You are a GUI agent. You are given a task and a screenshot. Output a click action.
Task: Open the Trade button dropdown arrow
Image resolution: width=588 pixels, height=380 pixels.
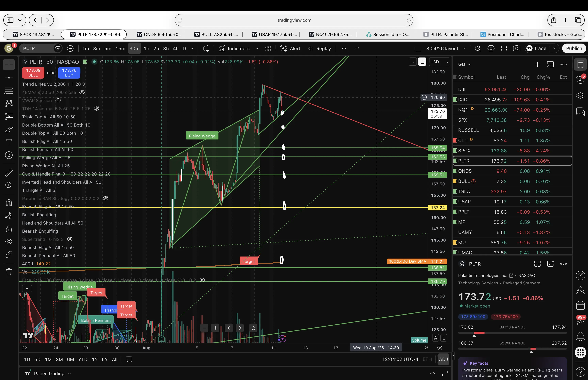pyautogui.click(x=554, y=49)
